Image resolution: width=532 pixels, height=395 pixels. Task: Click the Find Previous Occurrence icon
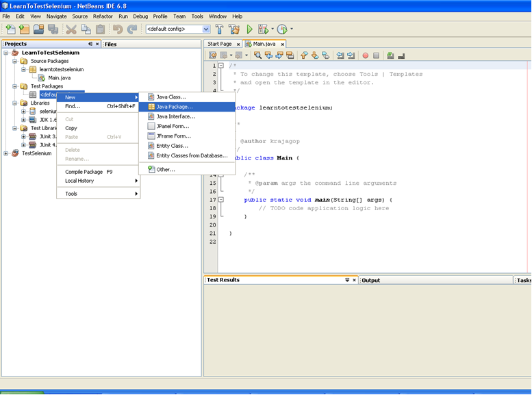tap(268, 55)
